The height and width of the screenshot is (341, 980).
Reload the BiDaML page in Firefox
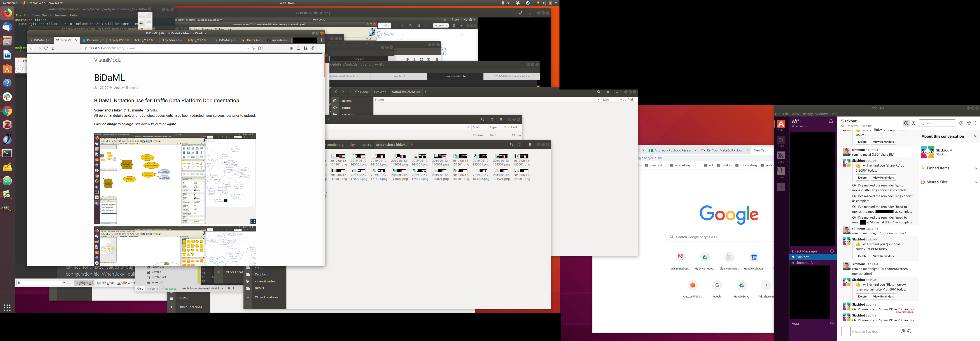coord(46,48)
